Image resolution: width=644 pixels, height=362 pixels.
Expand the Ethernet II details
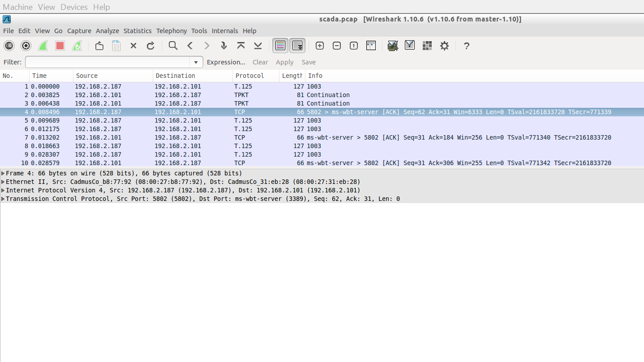tap(3, 182)
